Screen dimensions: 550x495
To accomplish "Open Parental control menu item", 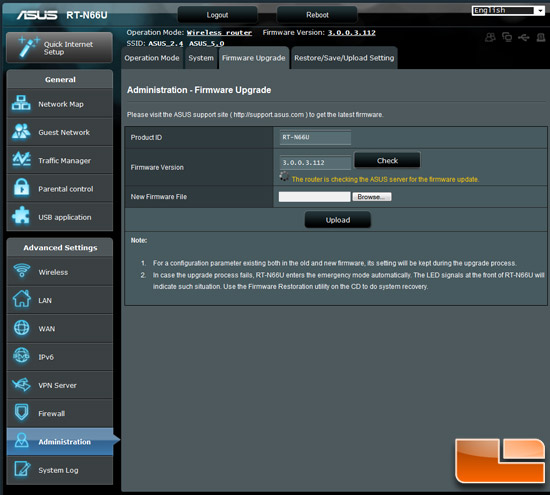I will coord(60,188).
